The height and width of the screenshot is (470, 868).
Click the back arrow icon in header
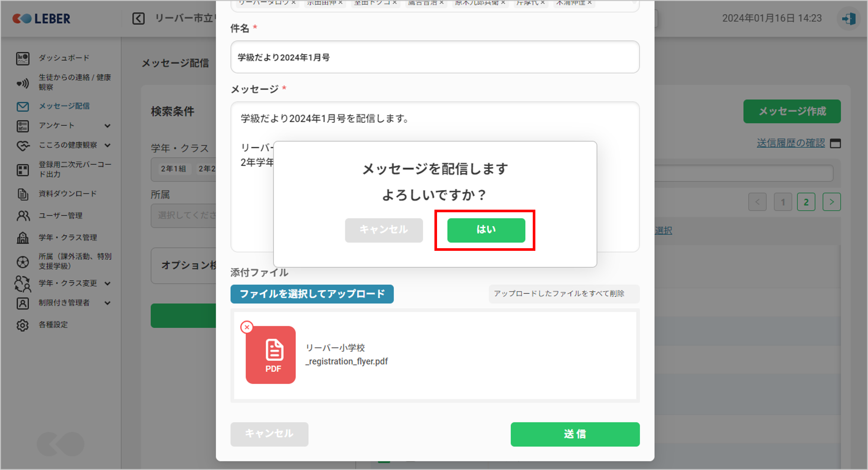click(138, 19)
